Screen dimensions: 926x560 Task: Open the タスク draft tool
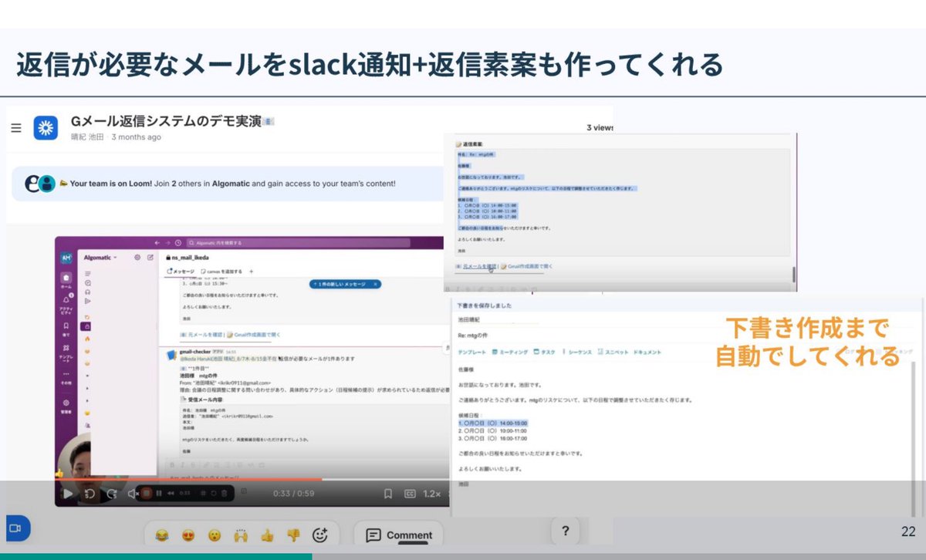[545, 352]
